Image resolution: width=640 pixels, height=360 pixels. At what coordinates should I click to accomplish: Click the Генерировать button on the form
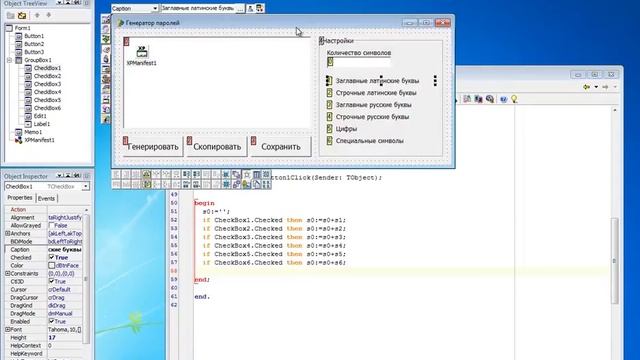[153, 146]
